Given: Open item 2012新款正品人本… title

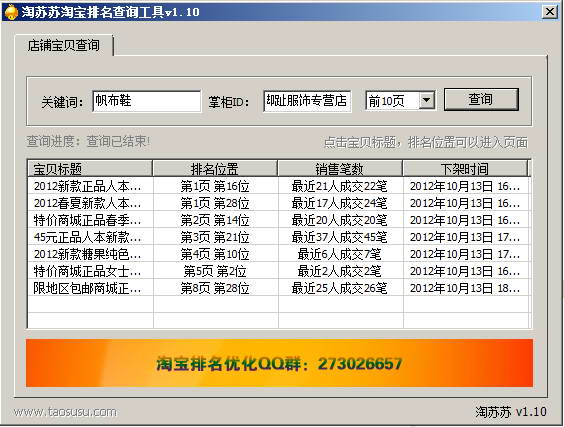Looking at the screenshot, I should point(87,186).
